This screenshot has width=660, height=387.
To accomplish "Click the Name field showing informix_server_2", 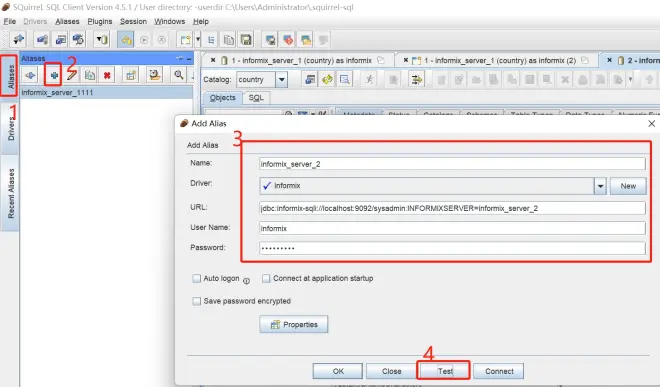I will (452, 164).
